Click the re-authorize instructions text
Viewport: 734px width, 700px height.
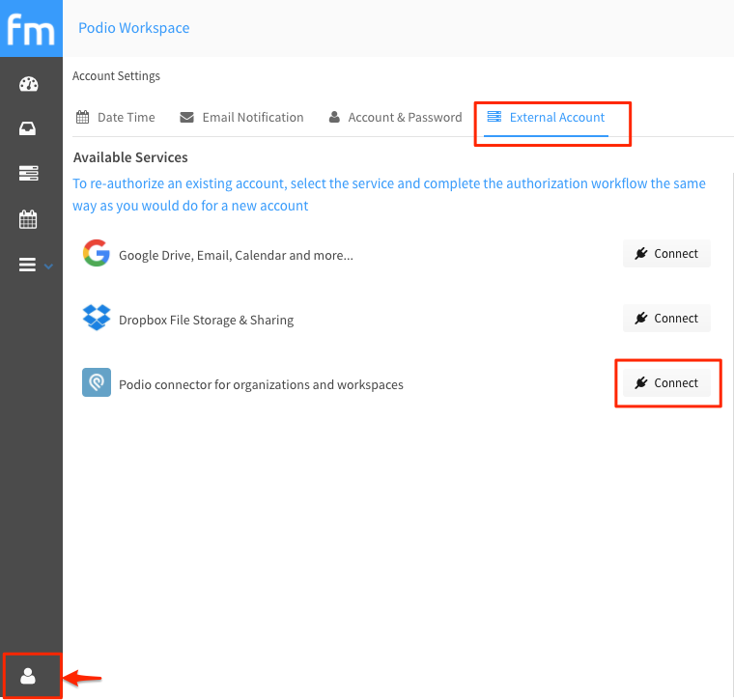(388, 195)
